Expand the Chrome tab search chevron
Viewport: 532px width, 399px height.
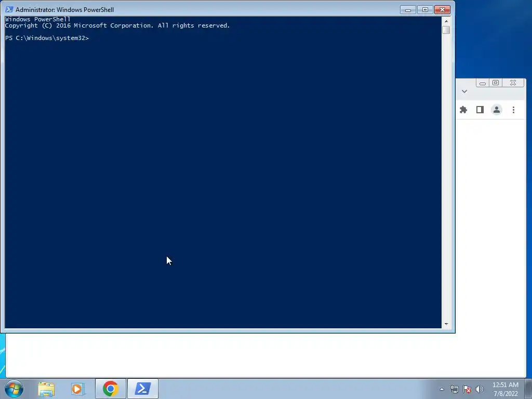tap(464, 91)
